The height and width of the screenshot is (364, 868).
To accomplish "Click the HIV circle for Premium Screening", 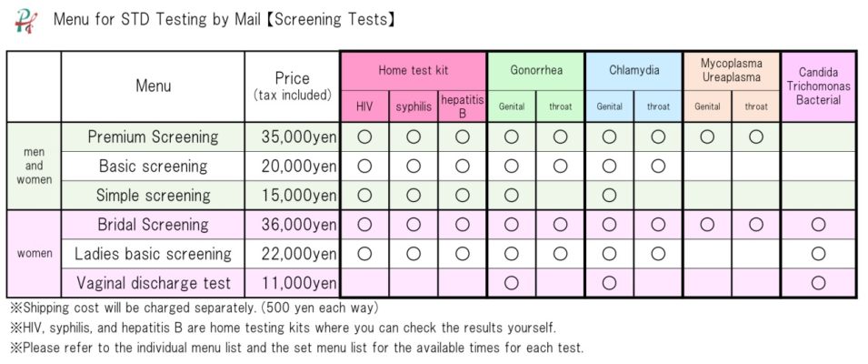I will click(x=364, y=136).
